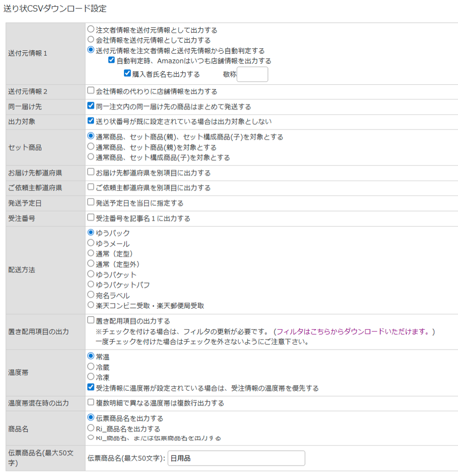Choose 楽天コンビニ受取・楽天郵便局受取 option
The image size is (458, 476).
[x=91, y=306]
